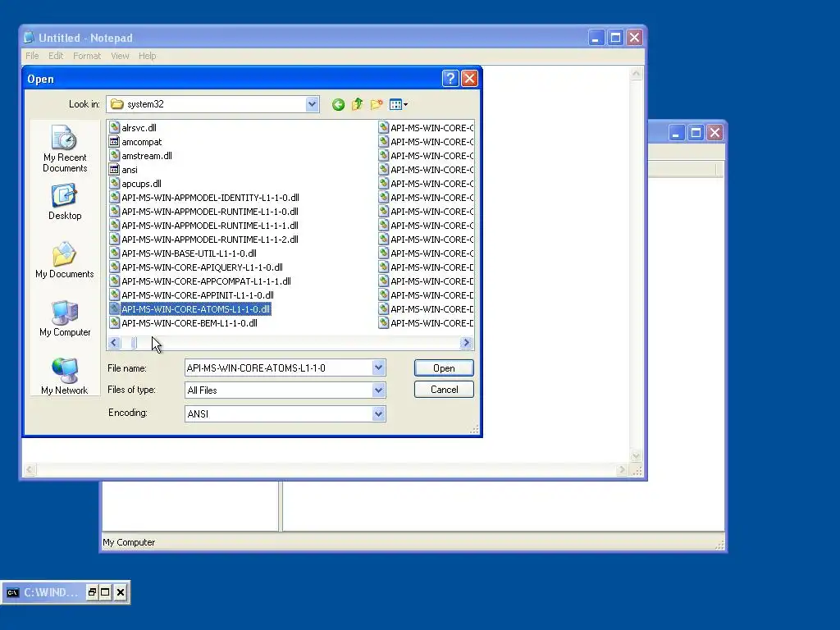Viewport: 840px width, 630px height.
Task: Select icon of BASE-UTIL-L1-1-0.dll
Action: [114, 253]
